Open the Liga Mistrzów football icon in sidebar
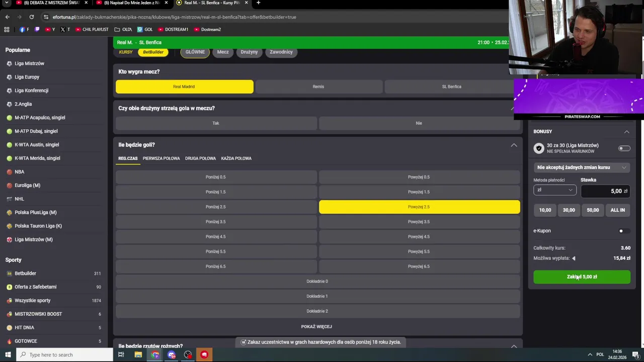 [9, 64]
